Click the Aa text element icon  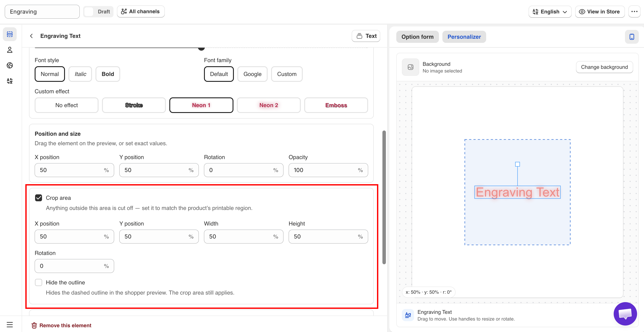point(408,315)
